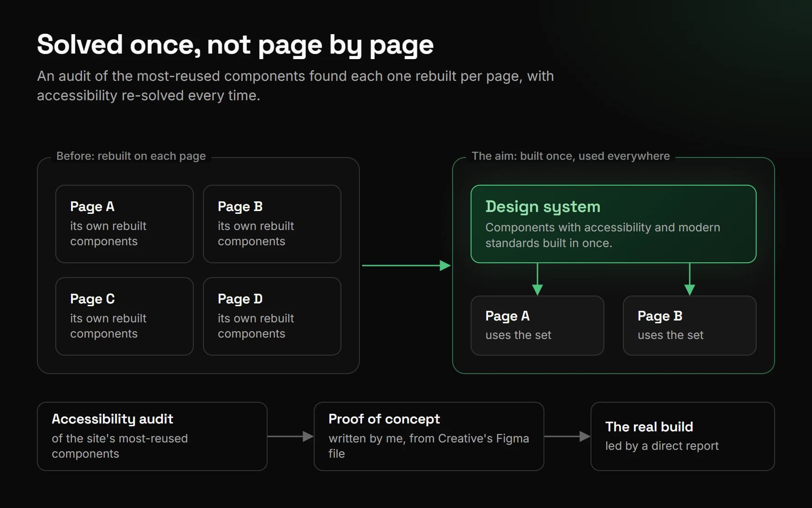Click 'The real build' step box
The image size is (812, 508).
click(683, 436)
